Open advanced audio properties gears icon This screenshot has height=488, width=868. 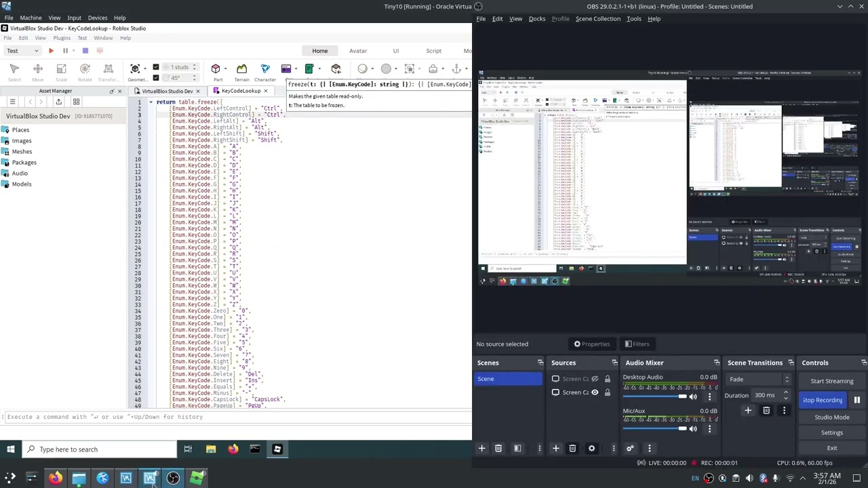630,448
